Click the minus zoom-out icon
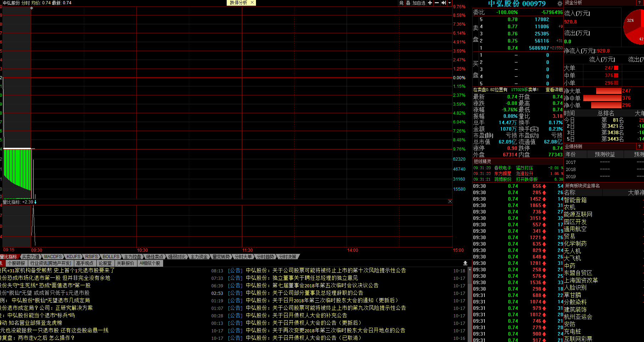 click(x=437, y=3)
